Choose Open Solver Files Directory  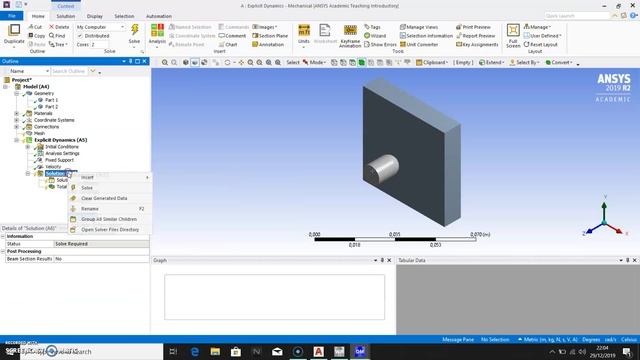pyautogui.click(x=109, y=230)
